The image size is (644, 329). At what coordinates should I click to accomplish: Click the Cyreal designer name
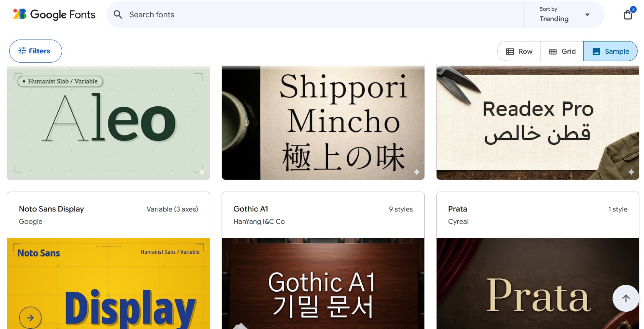458,222
